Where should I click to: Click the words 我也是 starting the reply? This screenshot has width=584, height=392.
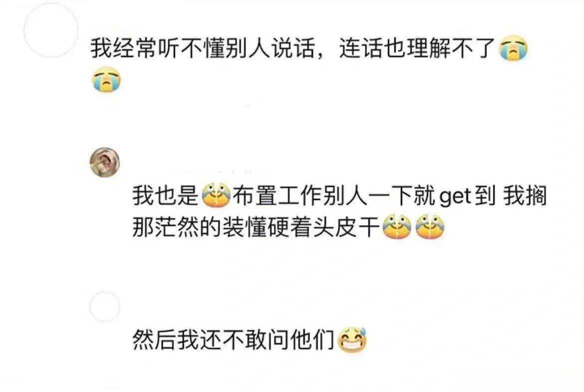pos(166,195)
